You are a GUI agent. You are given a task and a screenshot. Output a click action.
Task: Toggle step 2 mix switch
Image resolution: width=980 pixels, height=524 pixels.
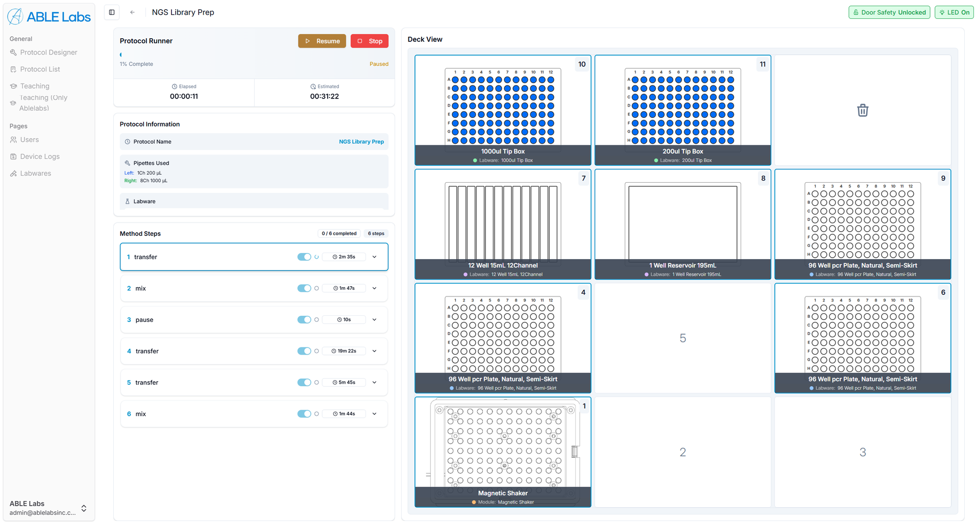coord(304,288)
